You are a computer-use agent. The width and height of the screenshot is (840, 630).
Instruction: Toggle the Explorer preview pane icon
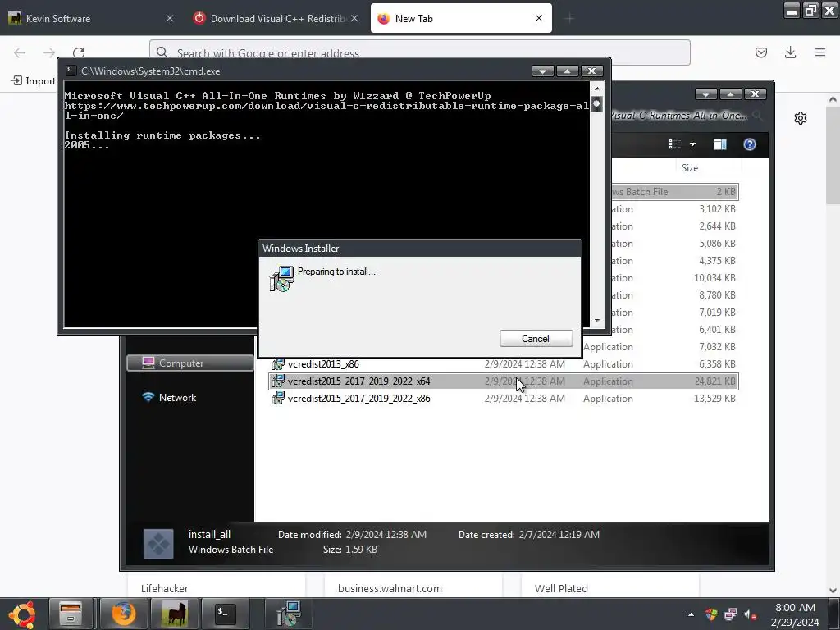tap(720, 144)
